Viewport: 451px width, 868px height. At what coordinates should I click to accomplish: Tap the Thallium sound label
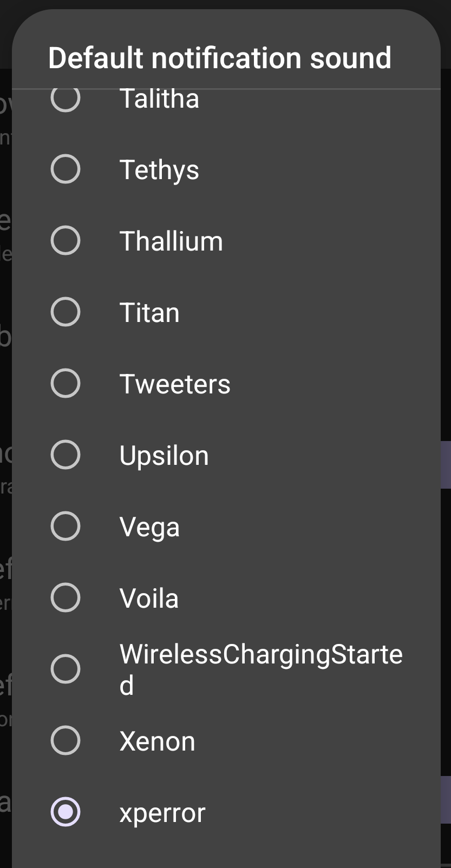point(171,241)
